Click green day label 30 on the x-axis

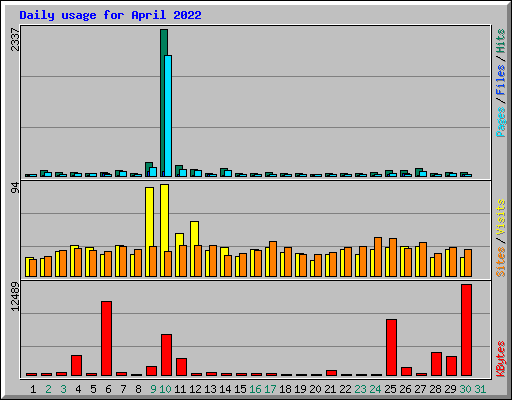(465, 389)
